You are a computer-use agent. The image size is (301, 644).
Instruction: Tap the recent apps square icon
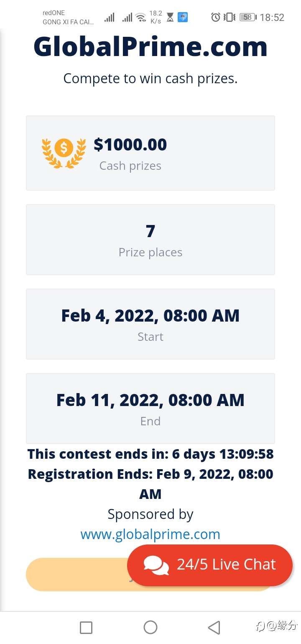86,627
